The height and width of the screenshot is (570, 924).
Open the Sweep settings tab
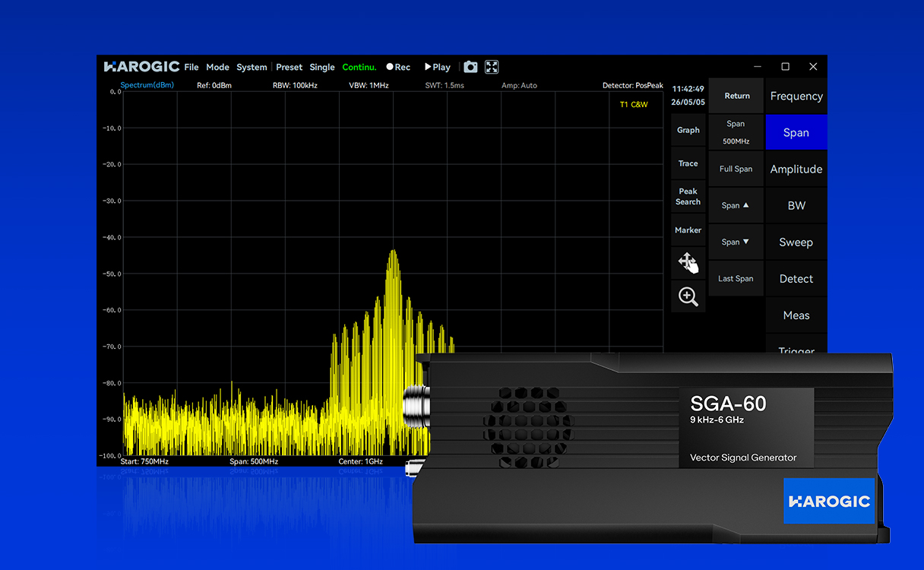(x=796, y=242)
